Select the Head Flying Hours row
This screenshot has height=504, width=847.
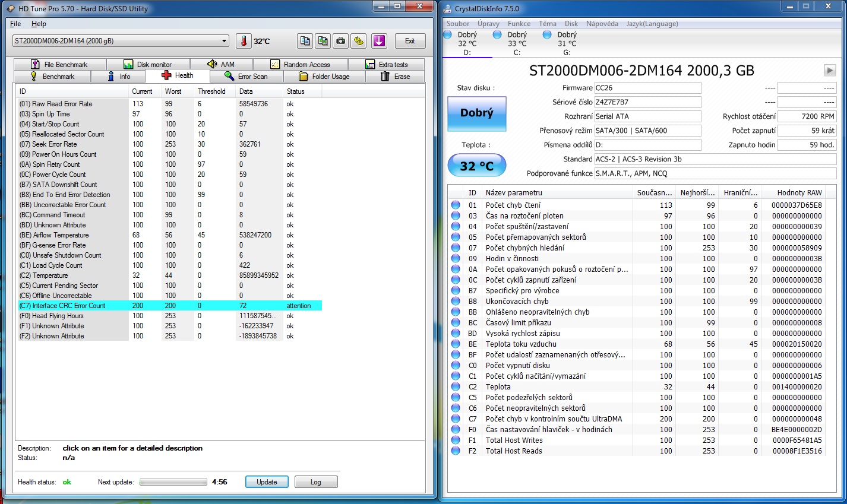(x=169, y=316)
